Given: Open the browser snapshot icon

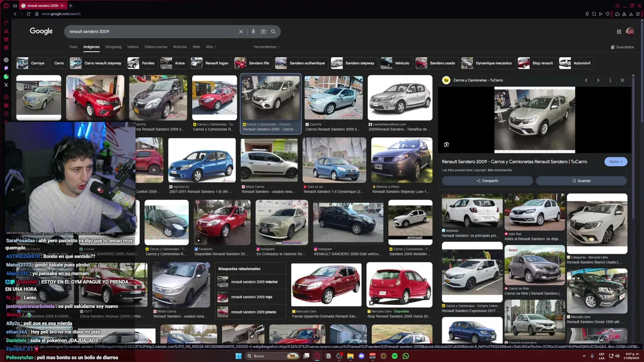Looking at the screenshot, I should tap(594, 14).
